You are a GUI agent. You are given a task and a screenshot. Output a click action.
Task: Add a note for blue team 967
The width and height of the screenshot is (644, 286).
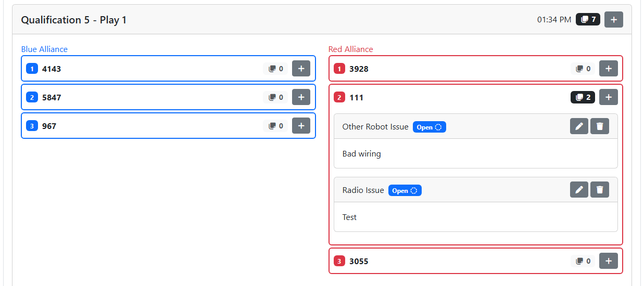click(301, 125)
